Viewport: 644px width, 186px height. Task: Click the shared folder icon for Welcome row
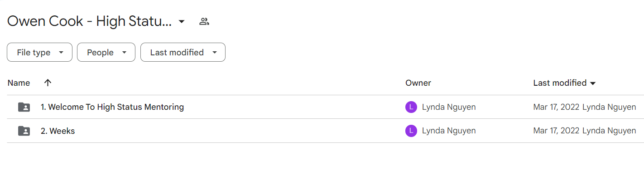tap(24, 107)
